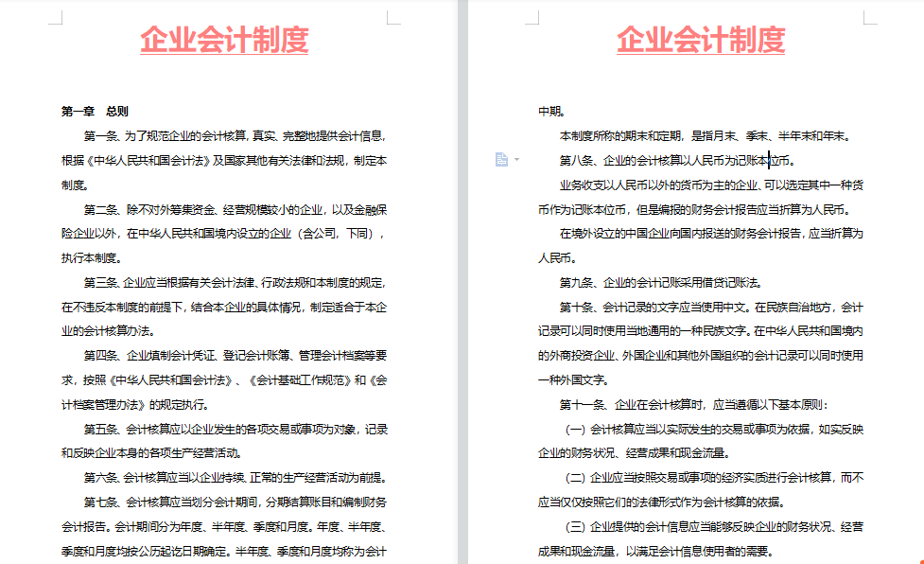This screenshot has width=924, height=564.
Task: Click the line beginning 会计报告。会计期间分为年度
Action: point(224,527)
